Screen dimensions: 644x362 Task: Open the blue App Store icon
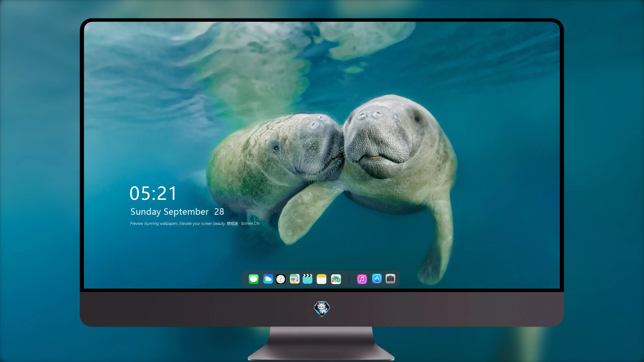coord(377,279)
